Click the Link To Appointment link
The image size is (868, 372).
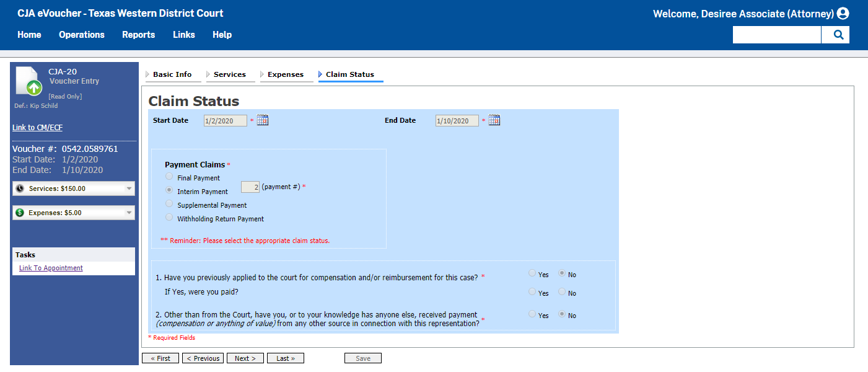pyautogui.click(x=50, y=267)
